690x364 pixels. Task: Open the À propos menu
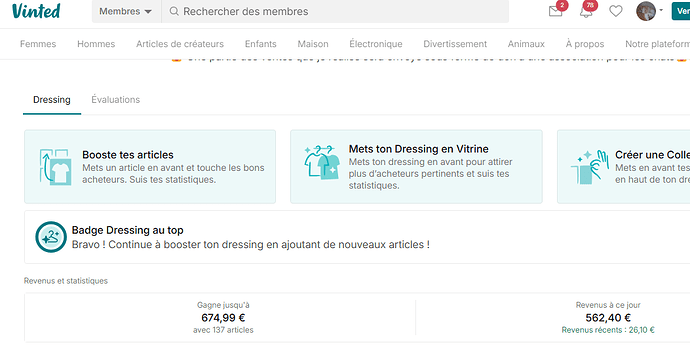point(585,44)
